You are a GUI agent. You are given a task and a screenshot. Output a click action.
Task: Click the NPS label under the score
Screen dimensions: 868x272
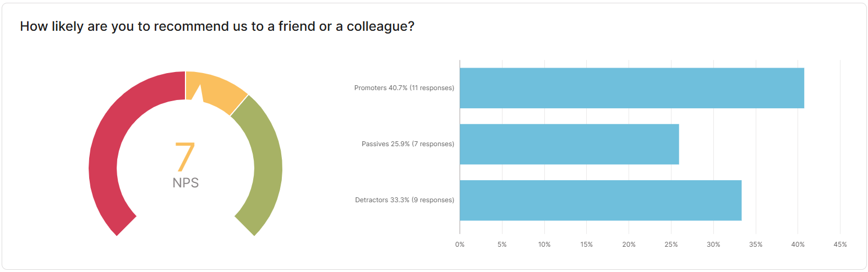[x=185, y=183]
